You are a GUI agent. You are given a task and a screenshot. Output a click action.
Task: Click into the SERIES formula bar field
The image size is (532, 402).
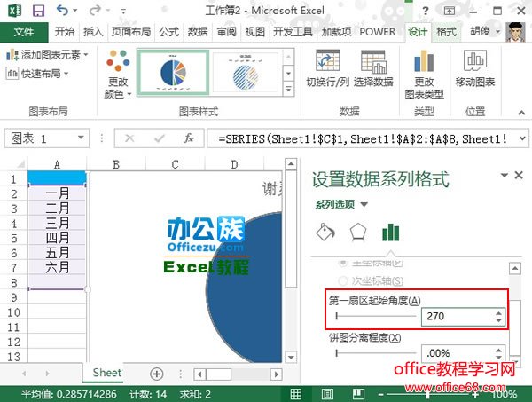pos(363,138)
